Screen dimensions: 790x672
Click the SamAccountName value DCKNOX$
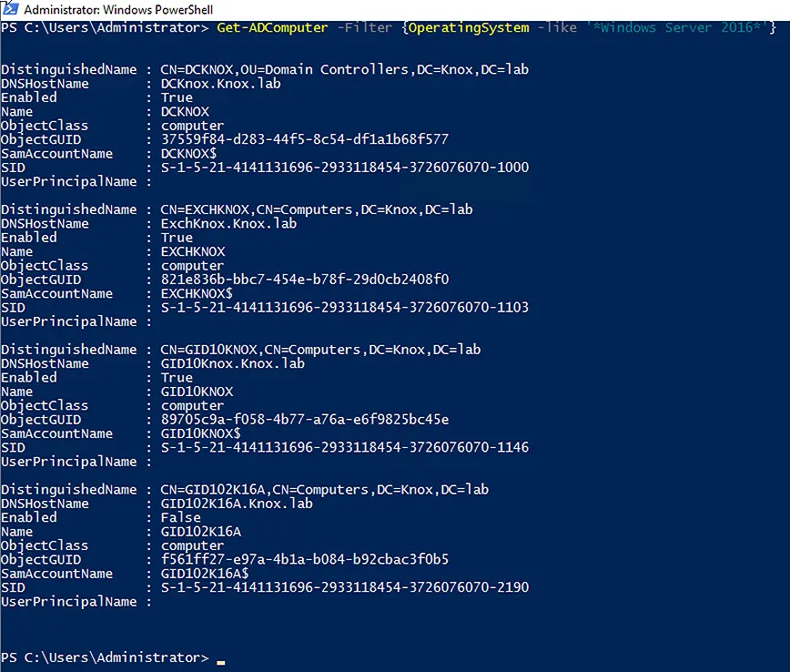(x=188, y=154)
